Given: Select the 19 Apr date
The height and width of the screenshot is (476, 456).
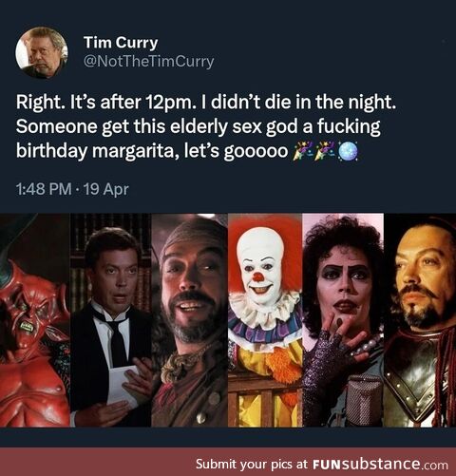Looking at the screenshot, I should click(x=106, y=189).
